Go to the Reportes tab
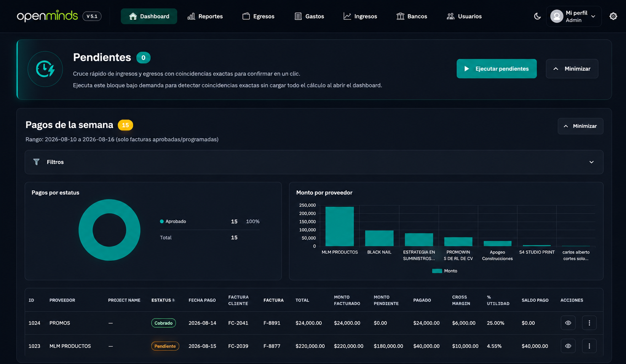626x364 pixels. [x=205, y=16]
